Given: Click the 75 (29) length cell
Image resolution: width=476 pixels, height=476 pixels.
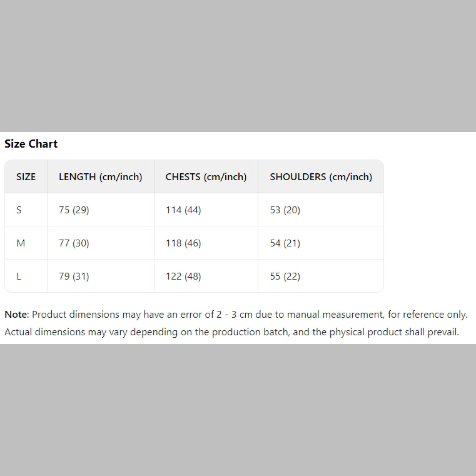Looking at the screenshot, I should point(74,210).
